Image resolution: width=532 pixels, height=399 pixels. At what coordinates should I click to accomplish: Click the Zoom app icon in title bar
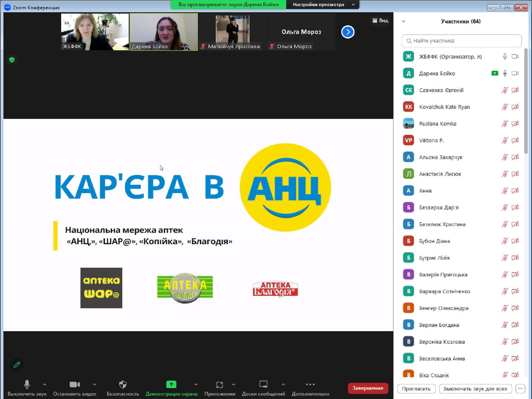tap(7, 7)
